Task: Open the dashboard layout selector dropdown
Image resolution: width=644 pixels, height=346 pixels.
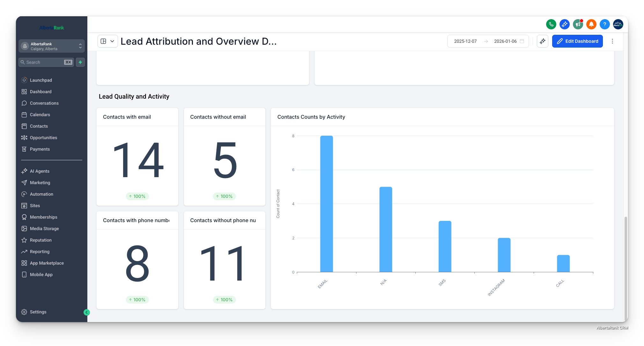Action: pos(107,41)
